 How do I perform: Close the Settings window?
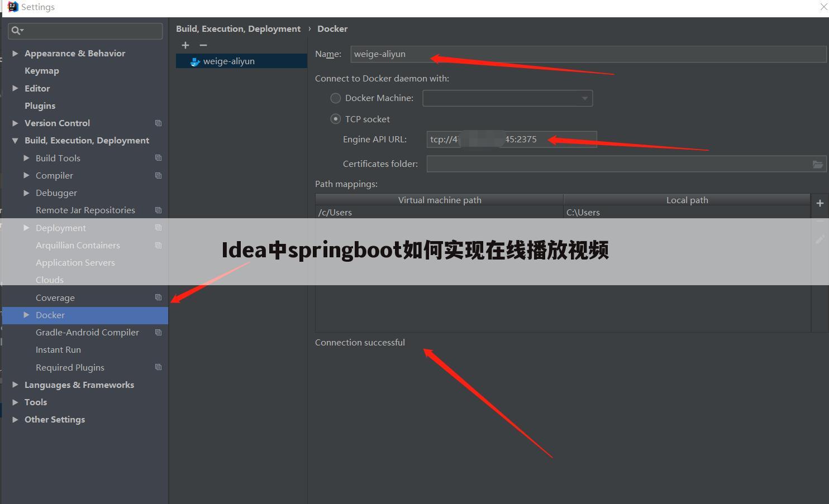823,7
